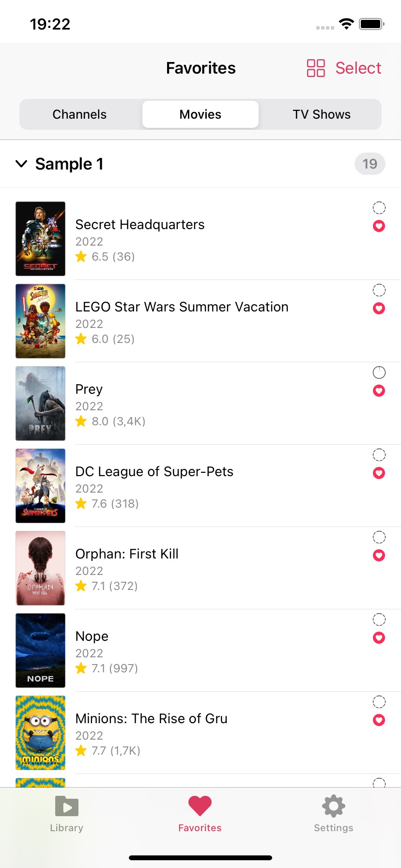
Task: Toggle watched circle for Secret Headquarters
Action: pos(379,208)
